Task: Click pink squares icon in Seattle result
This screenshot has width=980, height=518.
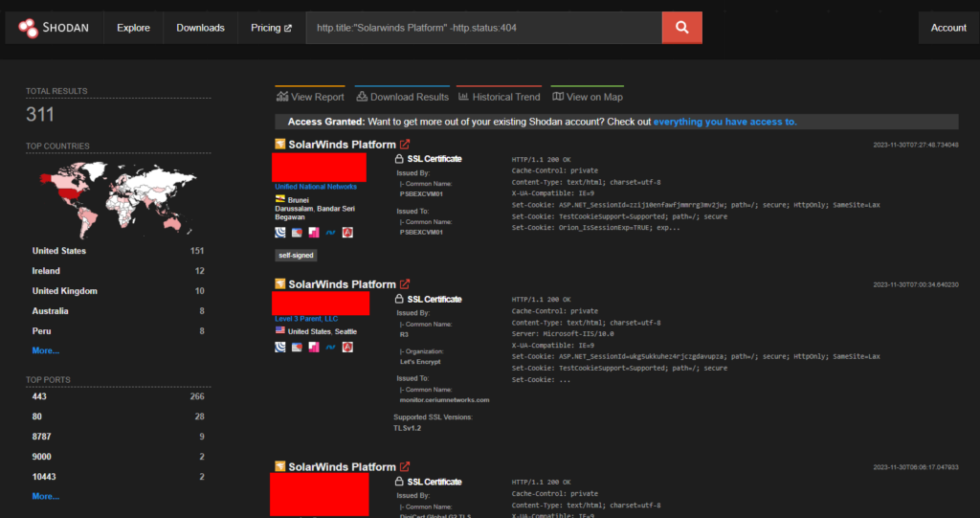Action: [x=314, y=348]
